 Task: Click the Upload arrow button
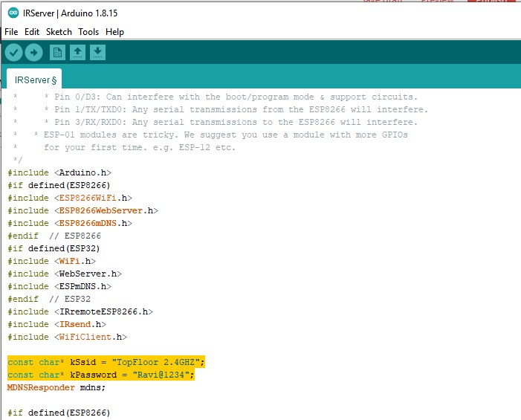(34, 53)
